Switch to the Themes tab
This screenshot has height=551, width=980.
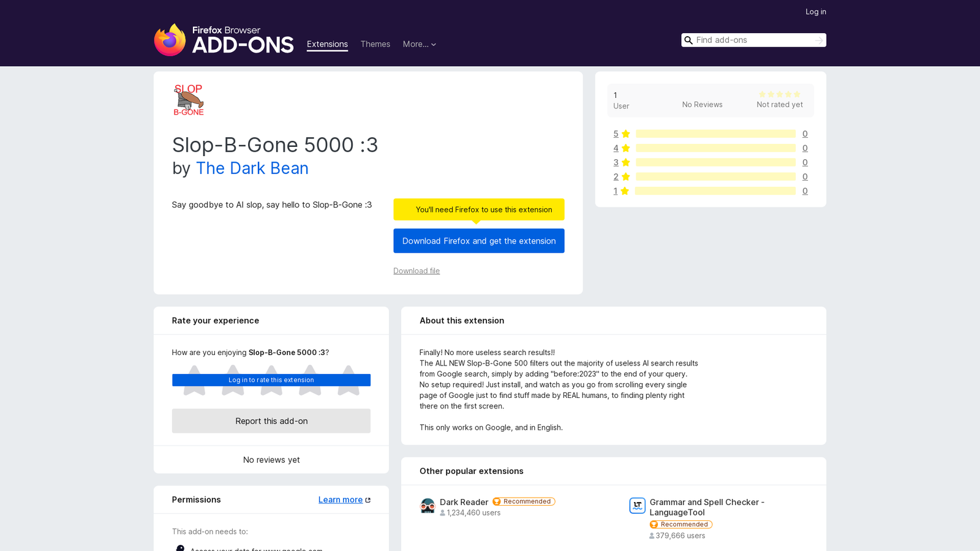[x=375, y=44]
